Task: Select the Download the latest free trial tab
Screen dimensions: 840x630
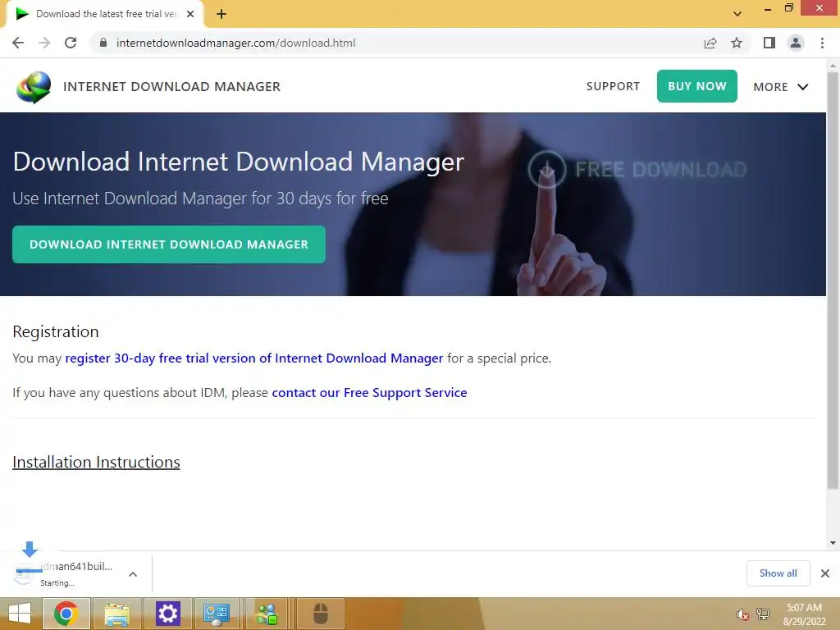Action: click(104, 14)
